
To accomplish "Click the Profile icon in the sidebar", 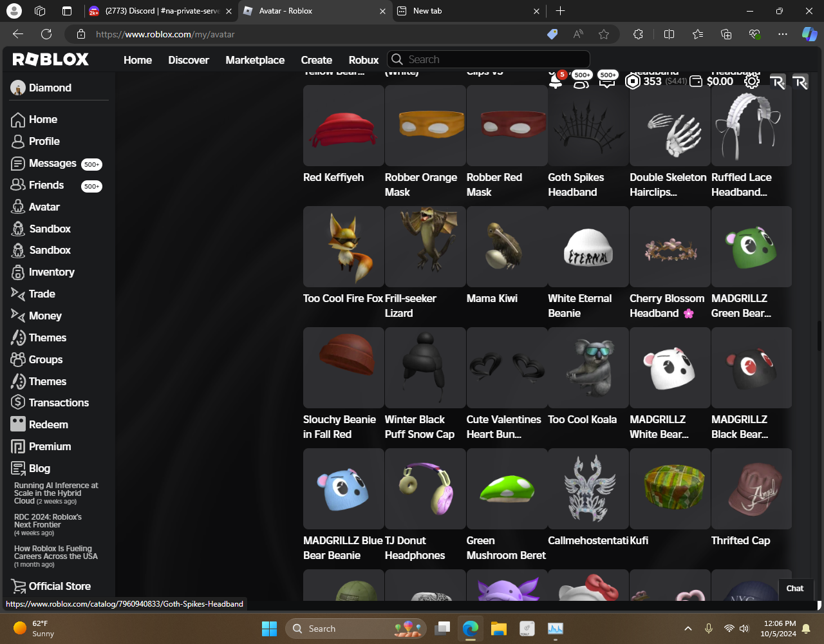I will pos(18,142).
